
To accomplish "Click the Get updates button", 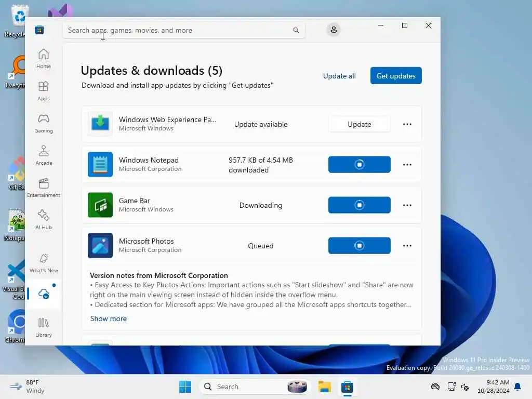I will tap(396, 76).
